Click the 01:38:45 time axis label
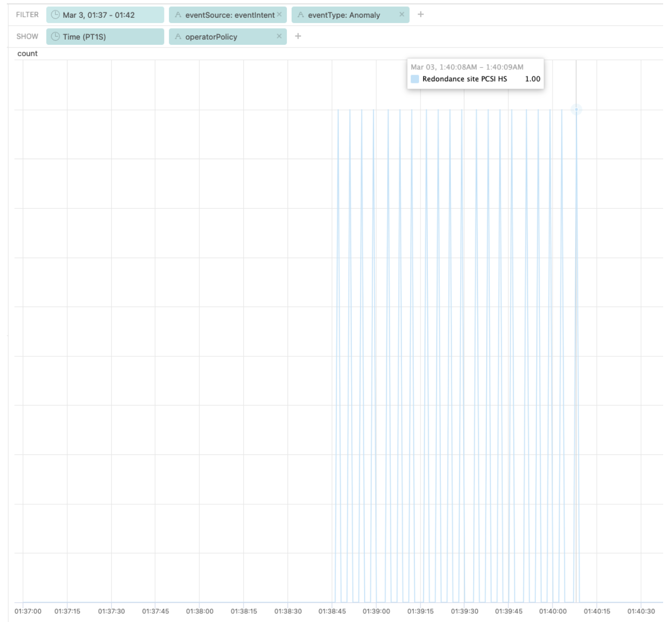 point(332,611)
